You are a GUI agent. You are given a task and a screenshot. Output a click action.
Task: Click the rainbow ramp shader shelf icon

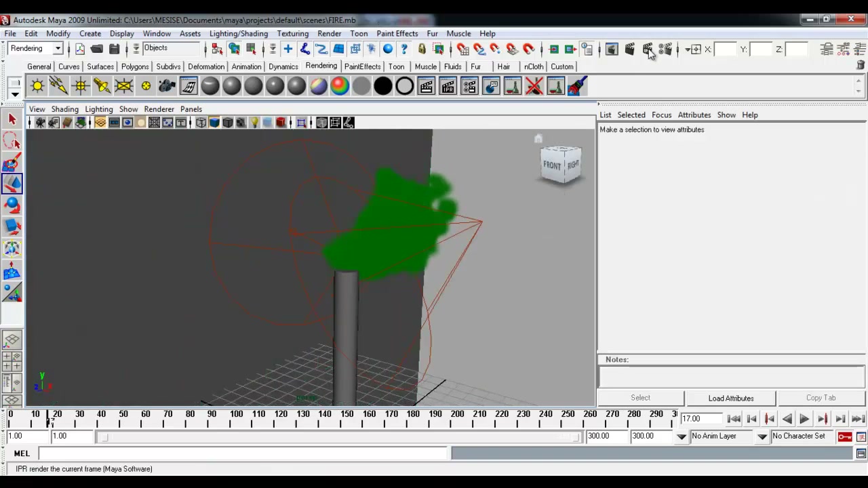(340, 86)
